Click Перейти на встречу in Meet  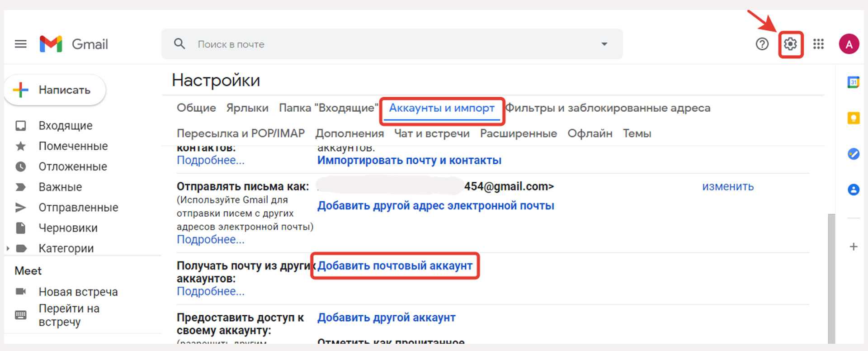click(69, 315)
